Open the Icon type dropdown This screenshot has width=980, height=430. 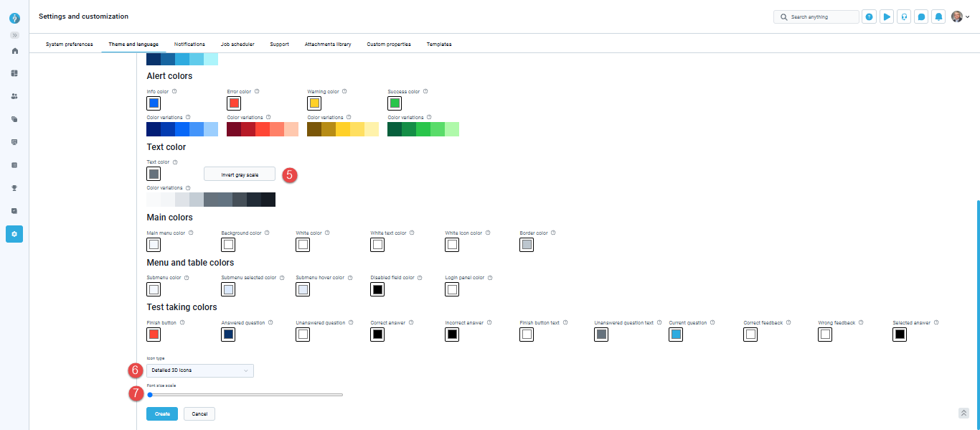point(200,370)
